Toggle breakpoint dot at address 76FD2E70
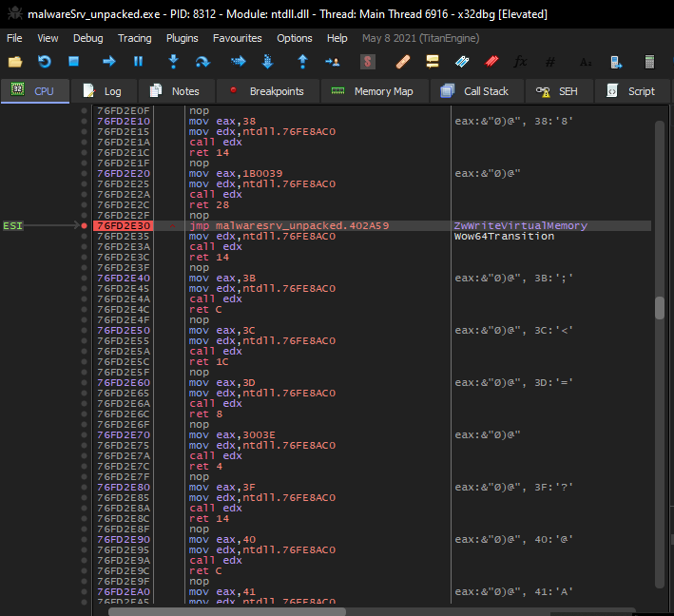Viewport: 674px width, 616px height. [x=85, y=433]
